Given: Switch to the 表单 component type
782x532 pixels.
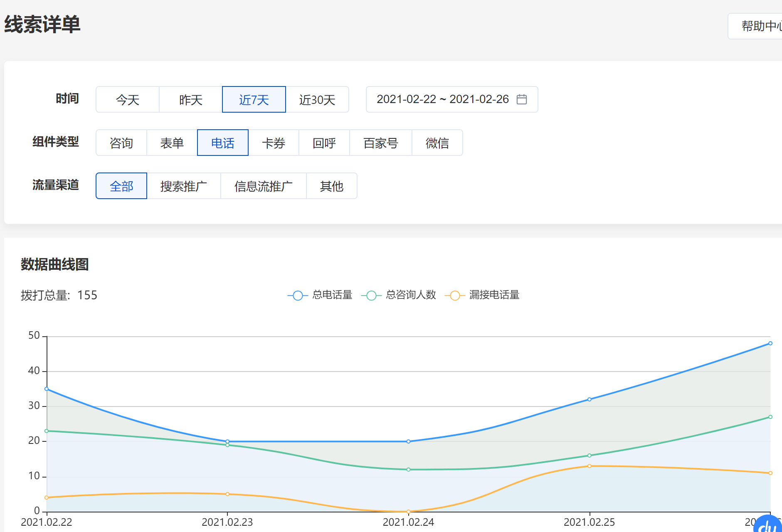Looking at the screenshot, I should 172,143.
